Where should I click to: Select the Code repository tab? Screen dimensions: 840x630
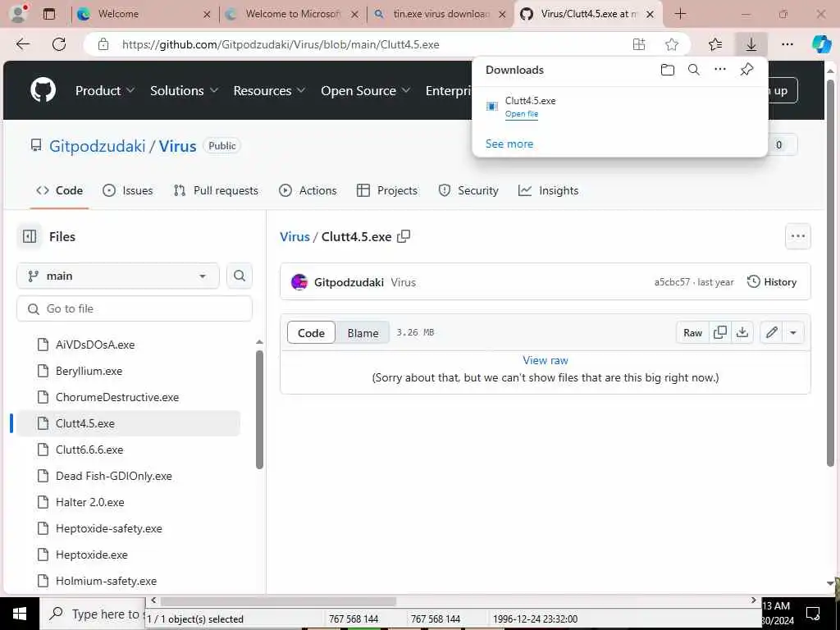click(x=59, y=190)
